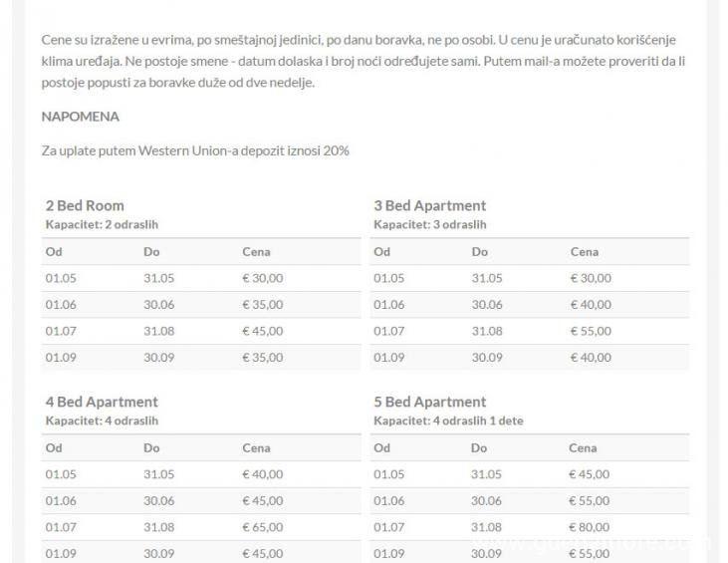Click the "2 Bed Room" table heading
Viewport: 728px width, 563px height.
click(85, 206)
